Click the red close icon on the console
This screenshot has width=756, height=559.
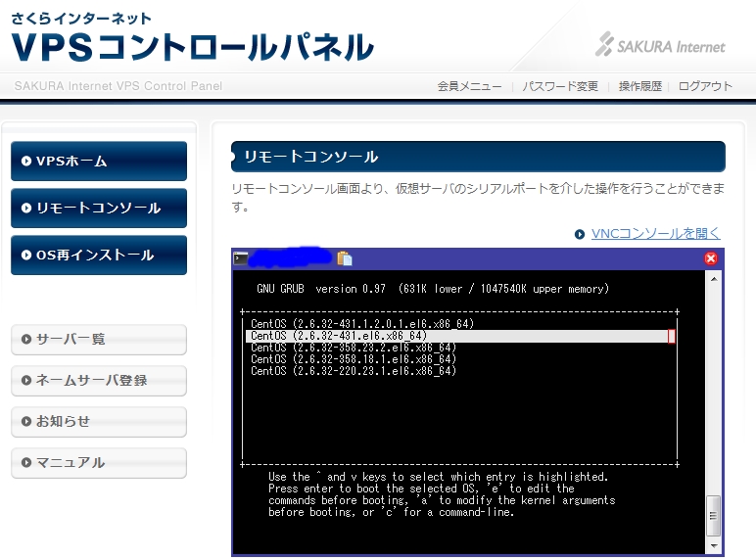click(711, 258)
